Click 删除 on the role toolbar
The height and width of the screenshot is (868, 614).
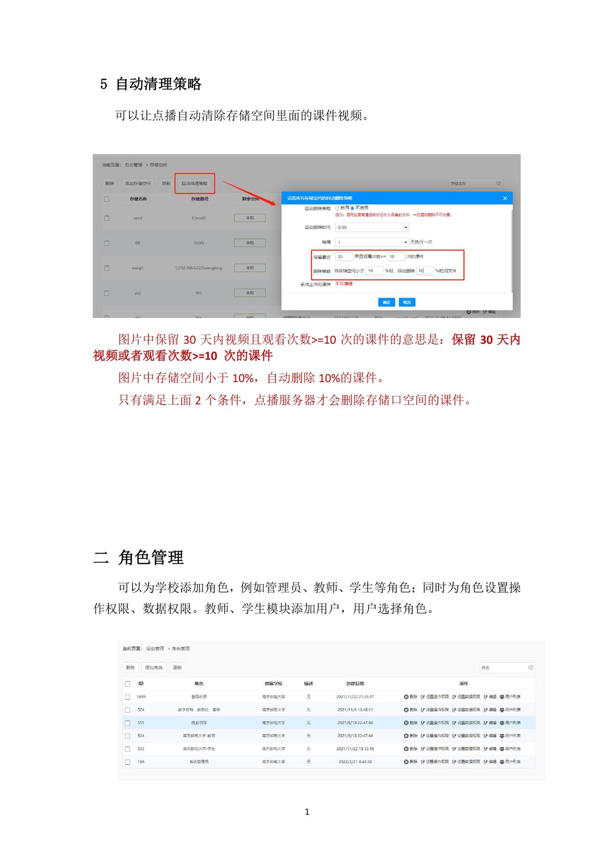pos(130,667)
